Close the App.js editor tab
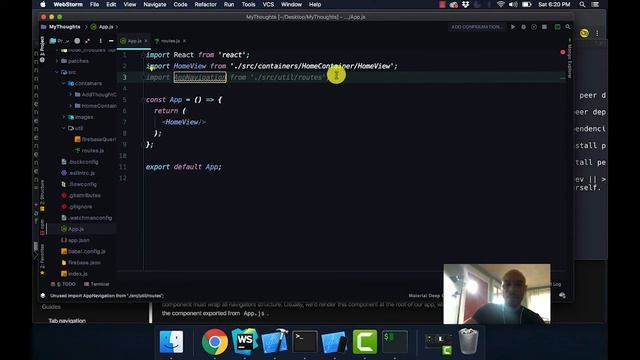 (x=146, y=41)
